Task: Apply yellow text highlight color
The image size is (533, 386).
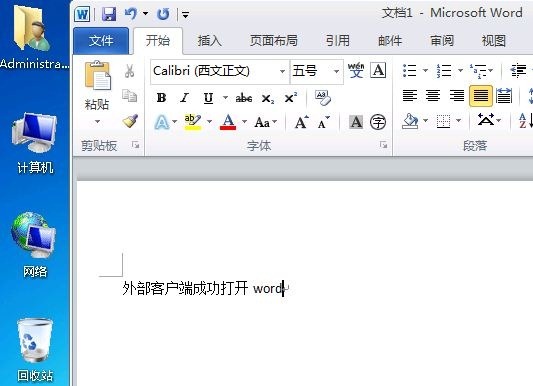Action: point(193,122)
